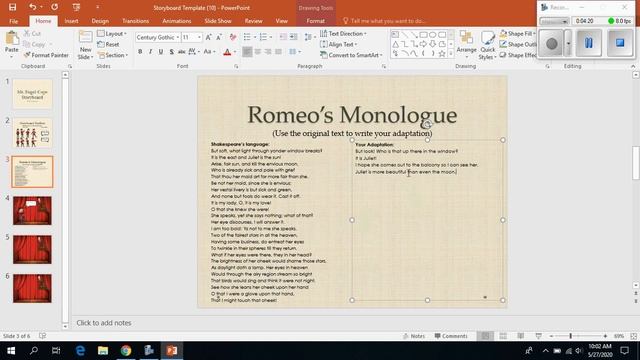The image size is (640, 360).
Task: Select slide 4 thumbnail
Action: [32, 211]
